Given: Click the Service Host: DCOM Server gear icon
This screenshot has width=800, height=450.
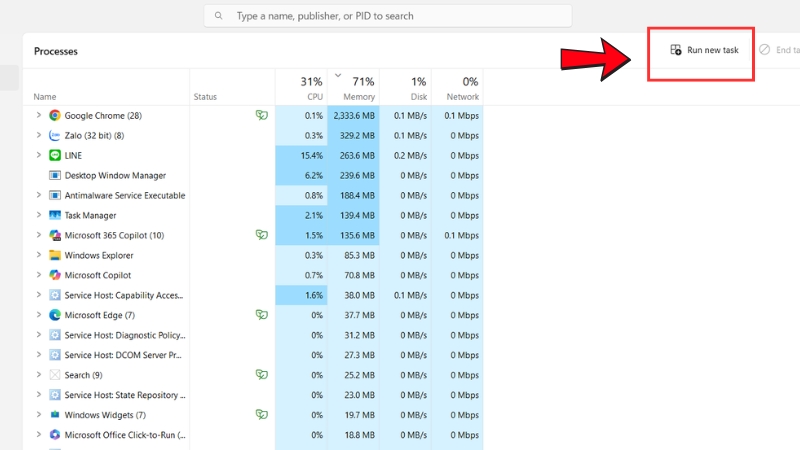Looking at the screenshot, I should click(x=55, y=355).
